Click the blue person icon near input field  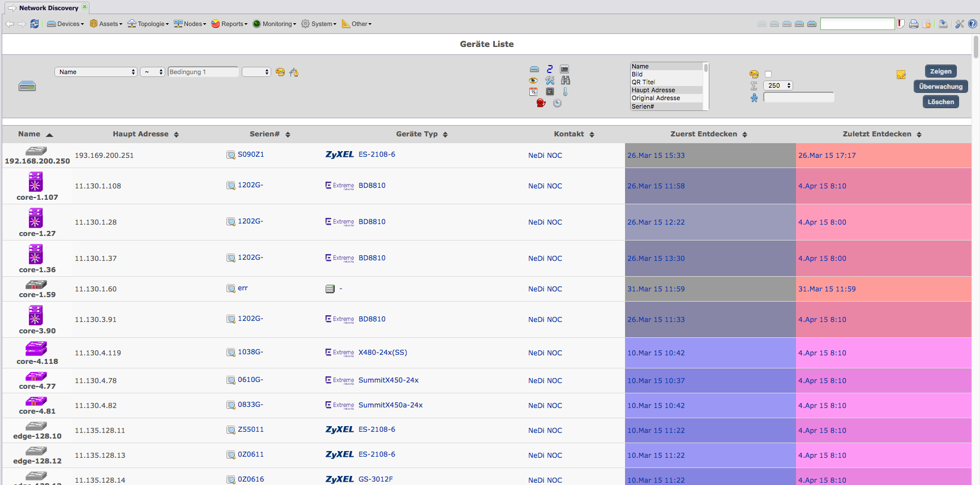click(x=754, y=98)
